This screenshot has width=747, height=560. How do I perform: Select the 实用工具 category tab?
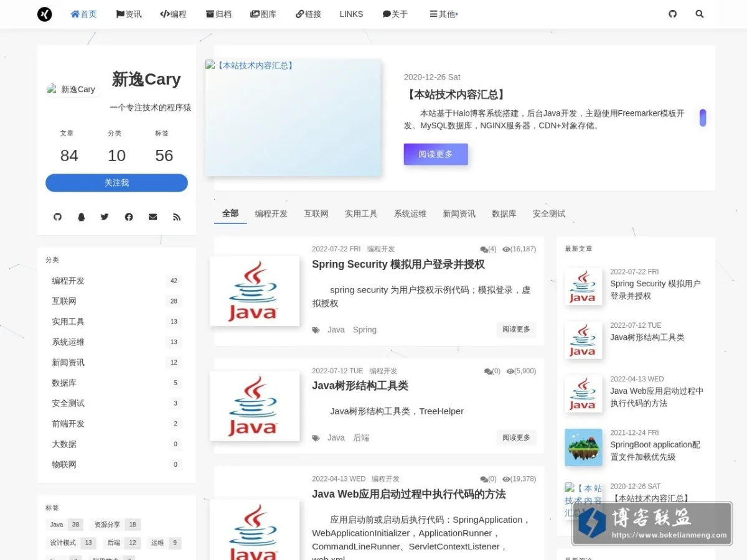pos(361,213)
